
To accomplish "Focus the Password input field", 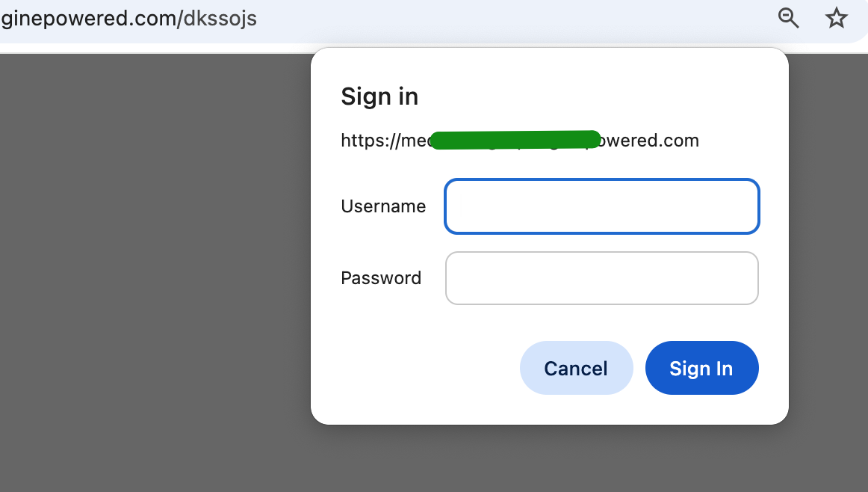I will (602, 278).
